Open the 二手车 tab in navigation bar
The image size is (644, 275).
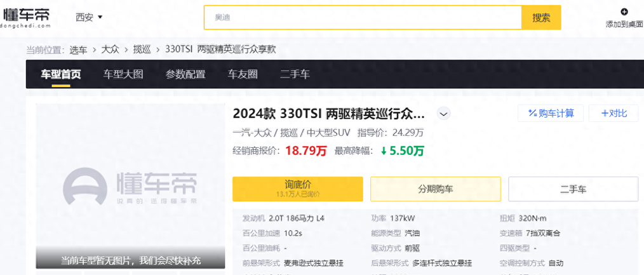coord(295,74)
